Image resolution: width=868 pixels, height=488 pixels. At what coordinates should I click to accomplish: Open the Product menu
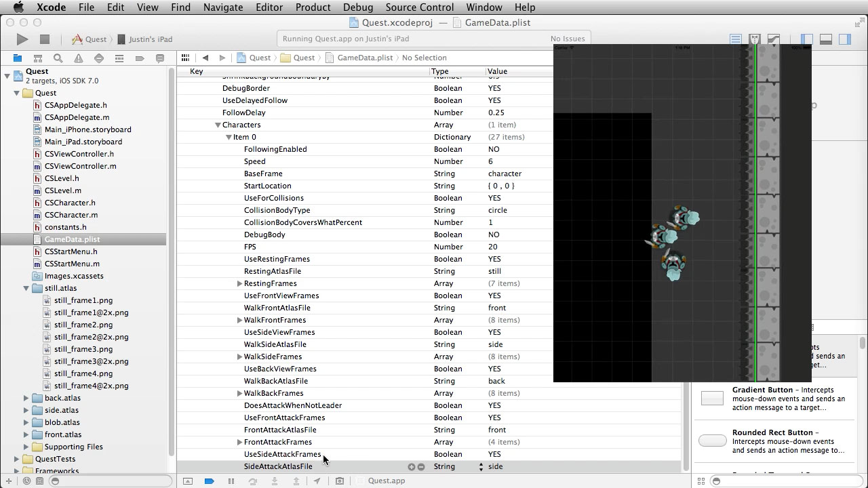point(313,7)
